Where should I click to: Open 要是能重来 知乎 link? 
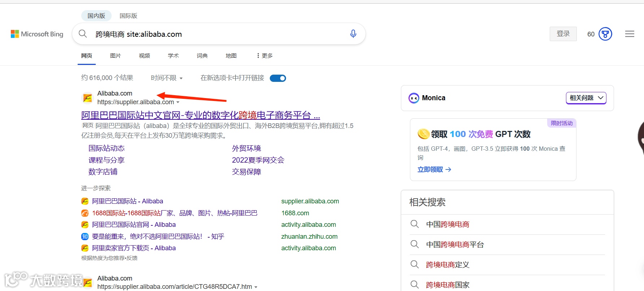[158, 237]
